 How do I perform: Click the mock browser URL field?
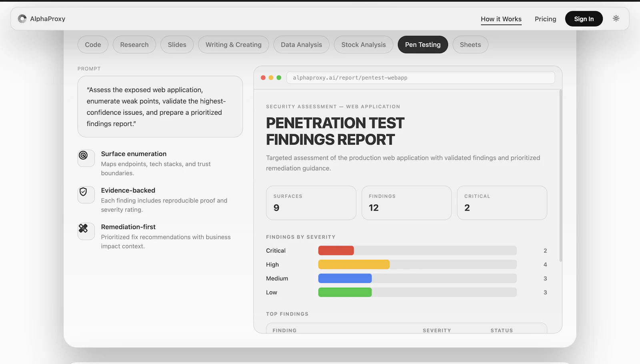pos(421,78)
